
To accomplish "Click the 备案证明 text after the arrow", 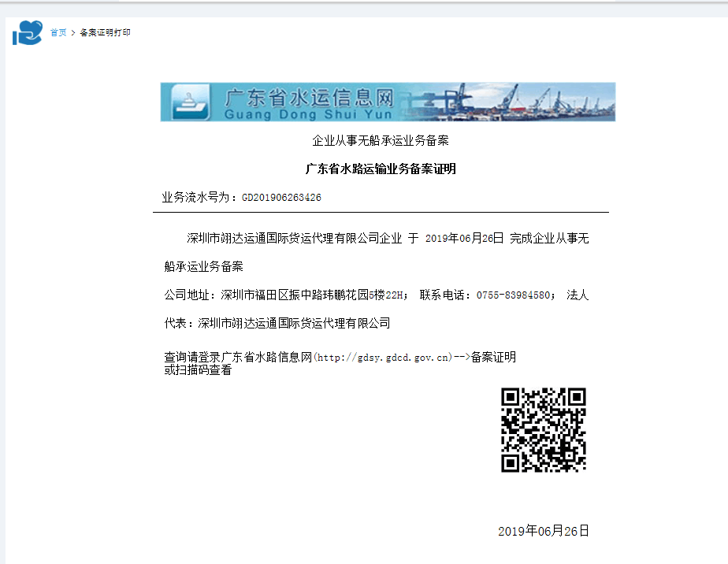I will [493, 357].
